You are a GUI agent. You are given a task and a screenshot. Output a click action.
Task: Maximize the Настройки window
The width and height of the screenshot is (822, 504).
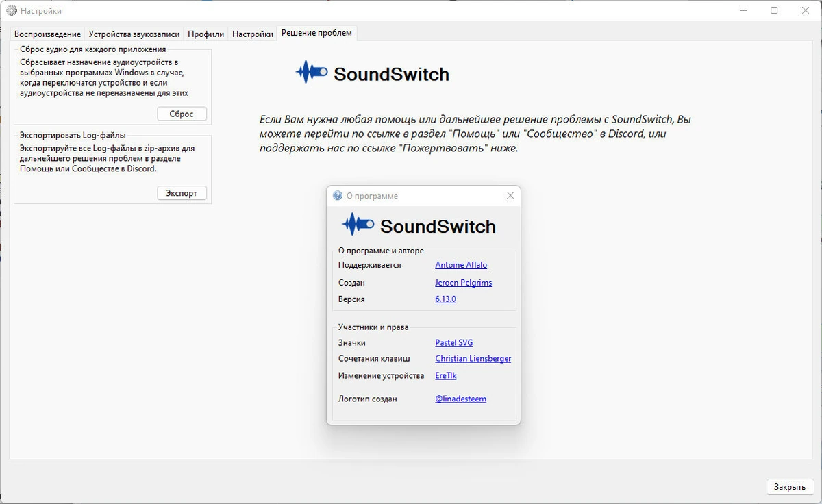click(774, 10)
